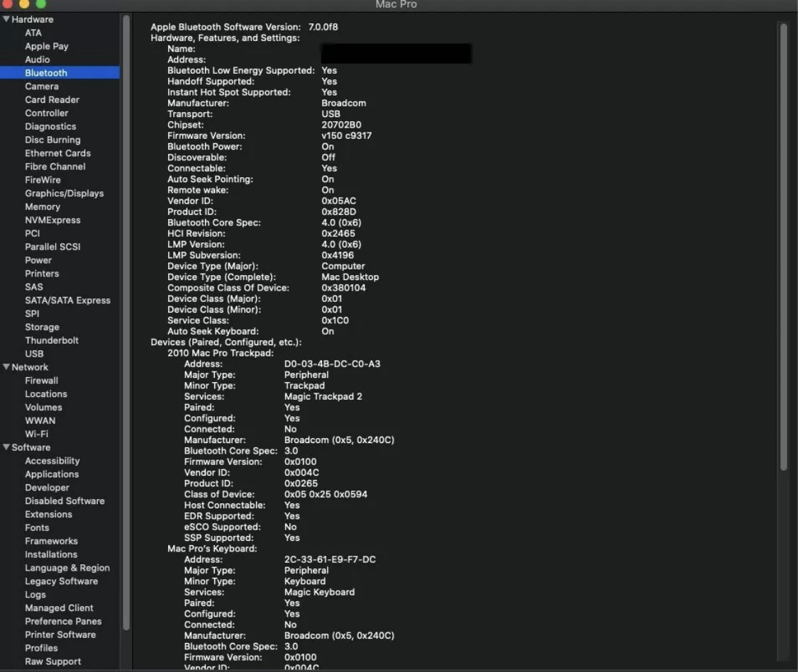Open USB in the sidebar
The image size is (798, 672).
34,354
